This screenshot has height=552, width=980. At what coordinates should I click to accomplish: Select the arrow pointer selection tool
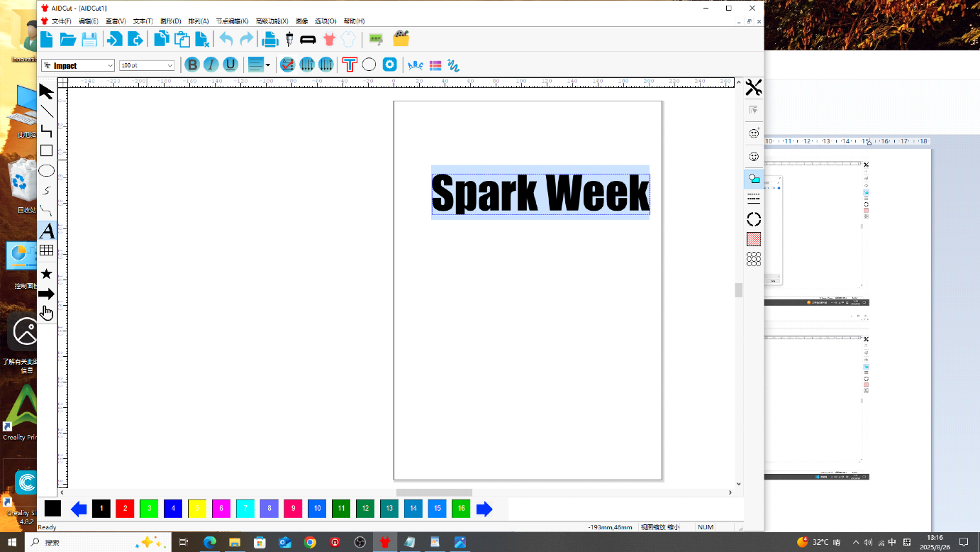(46, 92)
